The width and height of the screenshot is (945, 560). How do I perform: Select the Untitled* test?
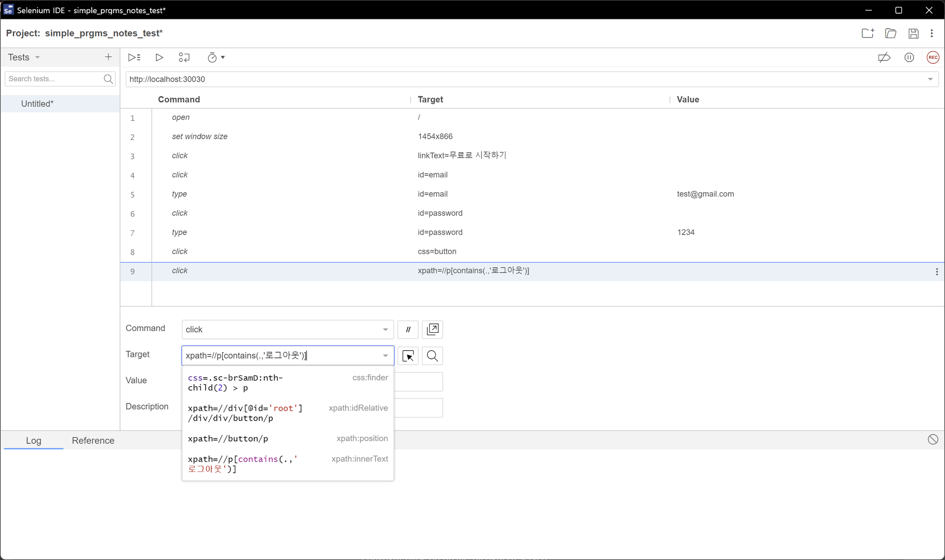click(x=60, y=104)
